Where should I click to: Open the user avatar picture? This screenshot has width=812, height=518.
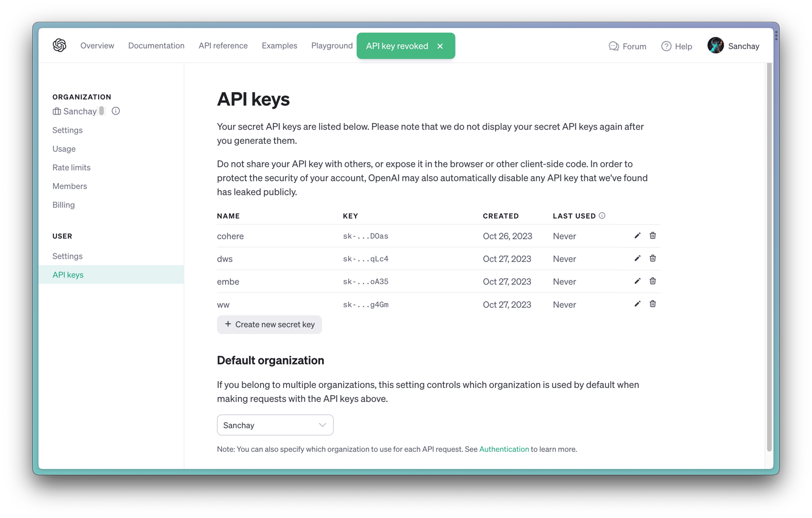(716, 46)
